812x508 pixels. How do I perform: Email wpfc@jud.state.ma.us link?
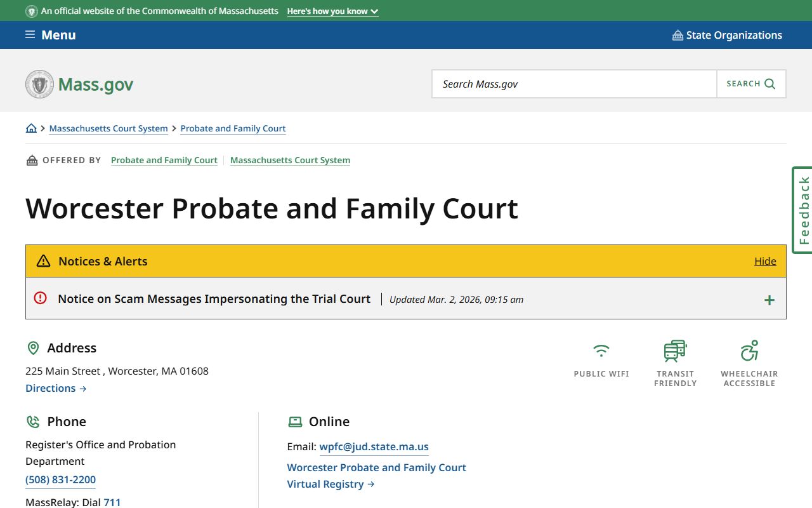[x=374, y=447]
